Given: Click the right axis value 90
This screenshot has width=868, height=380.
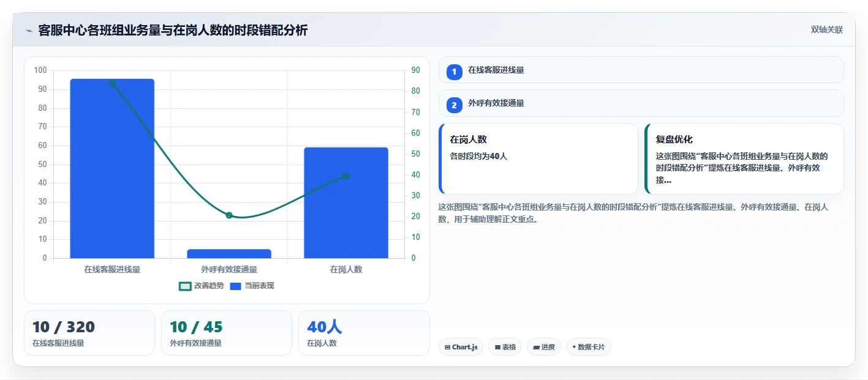Looking at the screenshot, I should point(415,70).
